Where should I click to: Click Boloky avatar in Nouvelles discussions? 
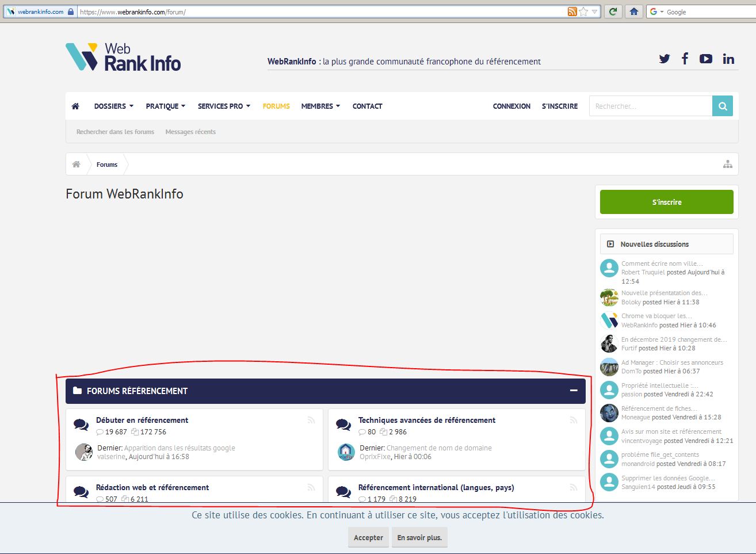(x=609, y=297)
